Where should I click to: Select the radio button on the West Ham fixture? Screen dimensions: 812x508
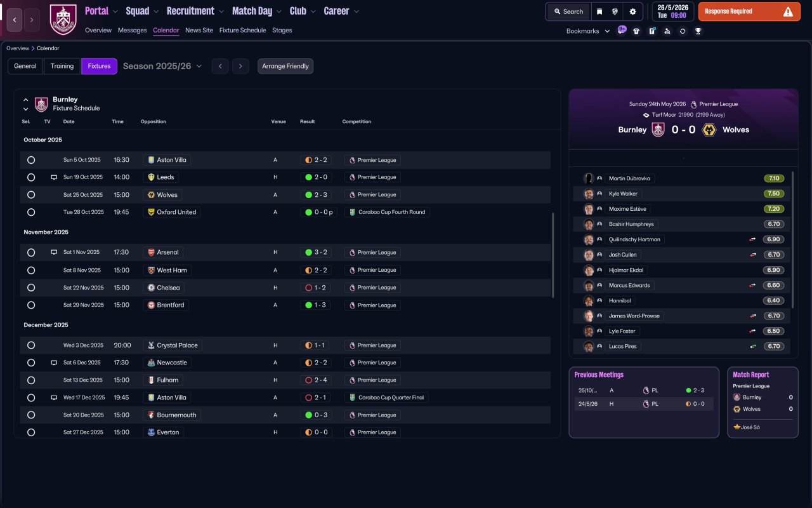[x=31, y=270]
